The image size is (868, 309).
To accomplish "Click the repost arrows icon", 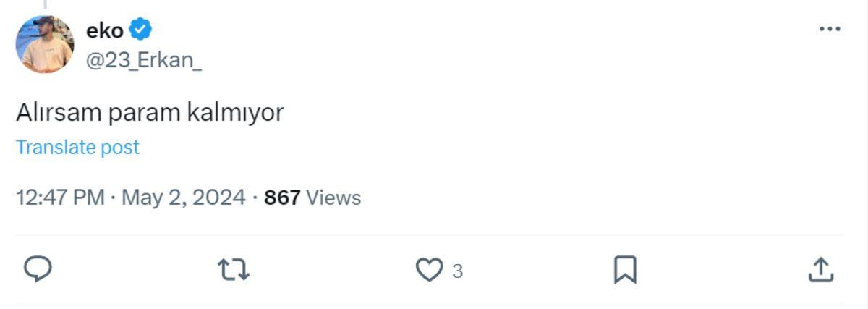I will [x=234, y=270].
